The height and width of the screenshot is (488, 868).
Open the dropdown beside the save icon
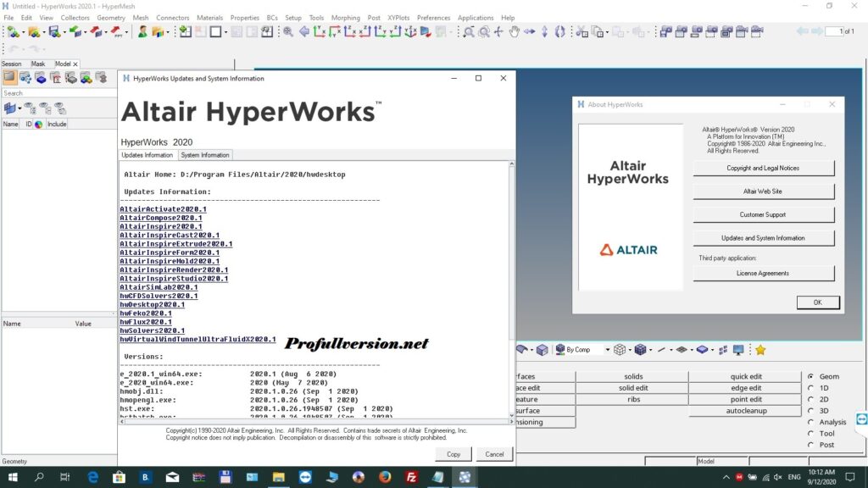pyautogui.click(x=64, y=32)
